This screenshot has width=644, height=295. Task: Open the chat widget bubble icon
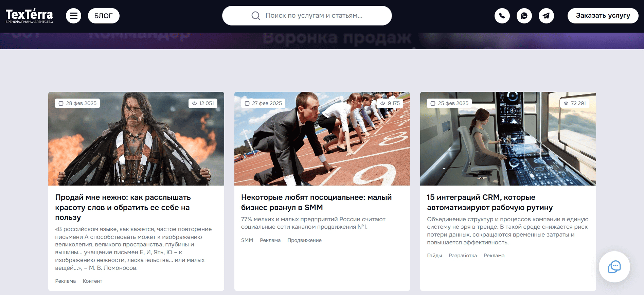614,267
